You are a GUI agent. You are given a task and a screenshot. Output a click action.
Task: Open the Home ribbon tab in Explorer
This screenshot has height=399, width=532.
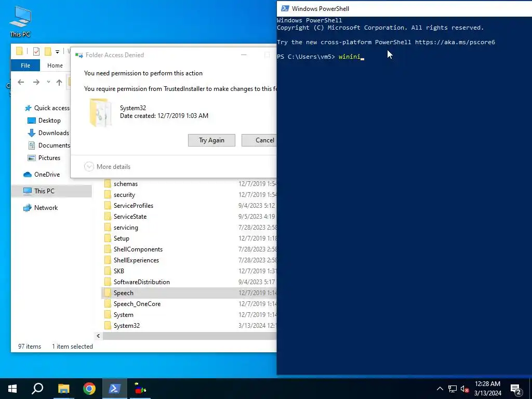(55, 65)
